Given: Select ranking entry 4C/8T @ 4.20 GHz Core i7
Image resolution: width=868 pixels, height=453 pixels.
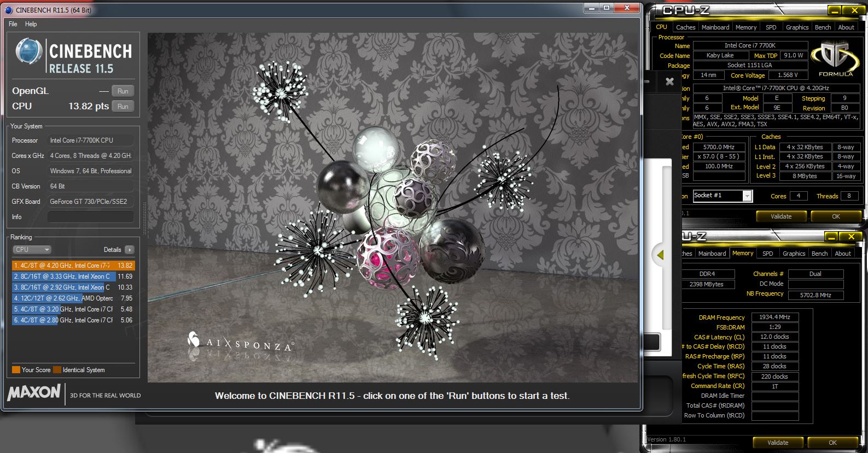Looking at the screenshot, I should [73, 266].
